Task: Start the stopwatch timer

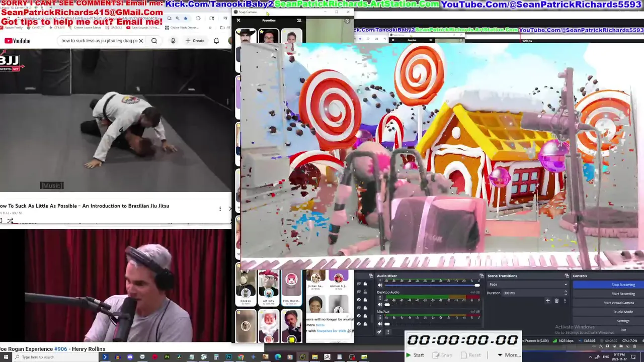Action: pos(415,355)
